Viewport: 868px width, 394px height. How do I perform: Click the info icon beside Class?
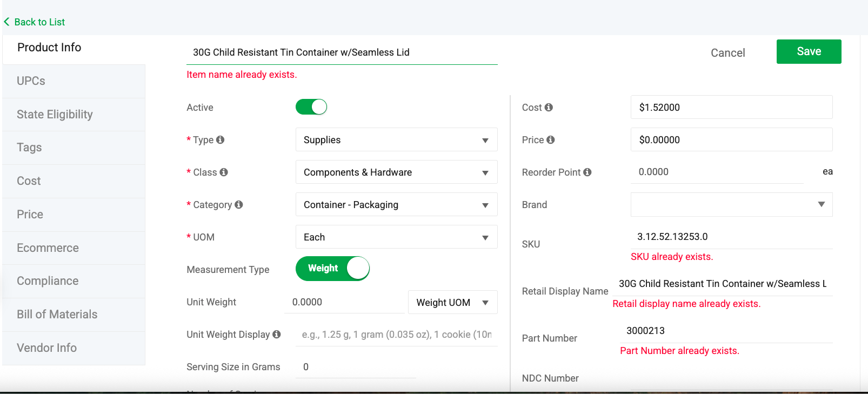224,172
